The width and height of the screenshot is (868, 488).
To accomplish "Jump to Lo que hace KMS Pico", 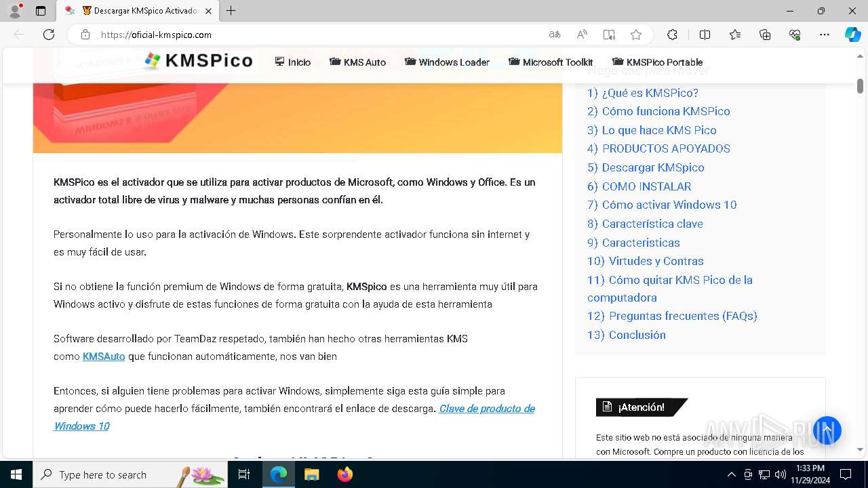I will (652, 130).
